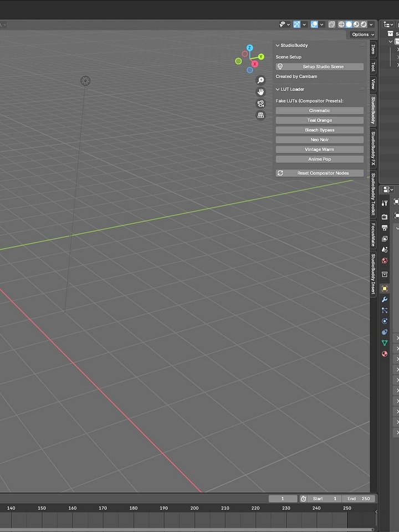Open the Object Constraints properties tab
Image resolution: width=399 pixels, height=532 pixels.
click(385, 332)
